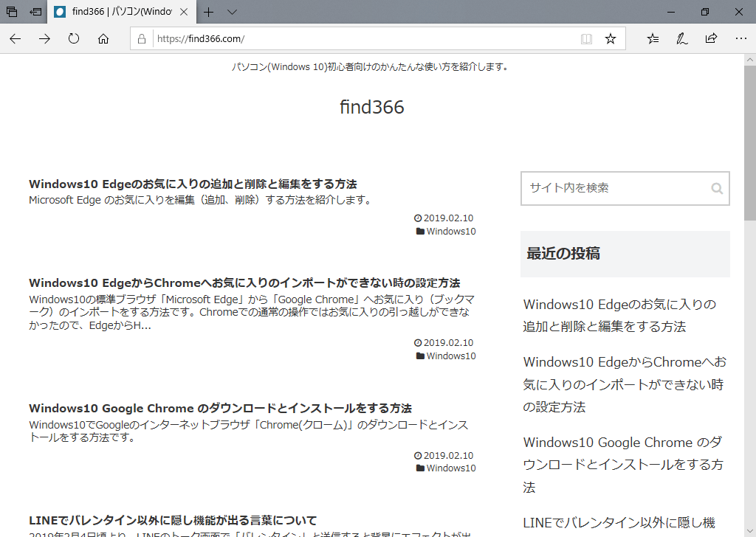Open the Favorites hub

(x=652, y=38)
